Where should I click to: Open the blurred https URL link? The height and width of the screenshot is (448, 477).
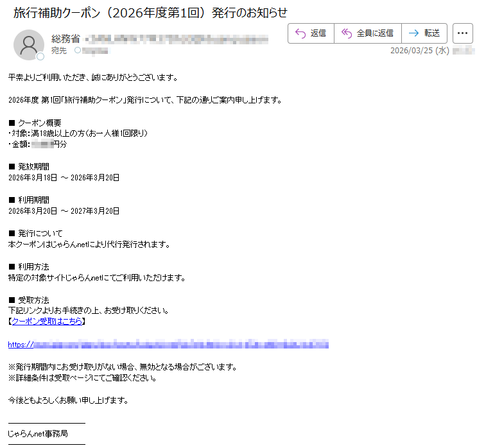coord(168,345)
